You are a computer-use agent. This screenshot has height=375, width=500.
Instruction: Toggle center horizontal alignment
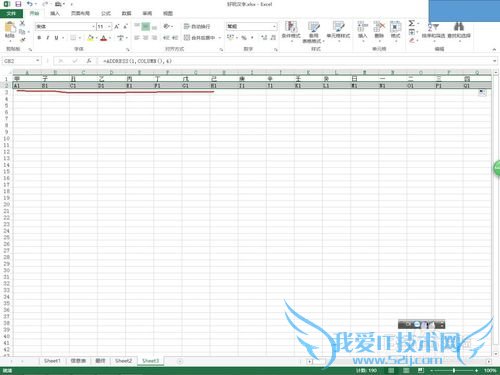(x=146, y=38)
